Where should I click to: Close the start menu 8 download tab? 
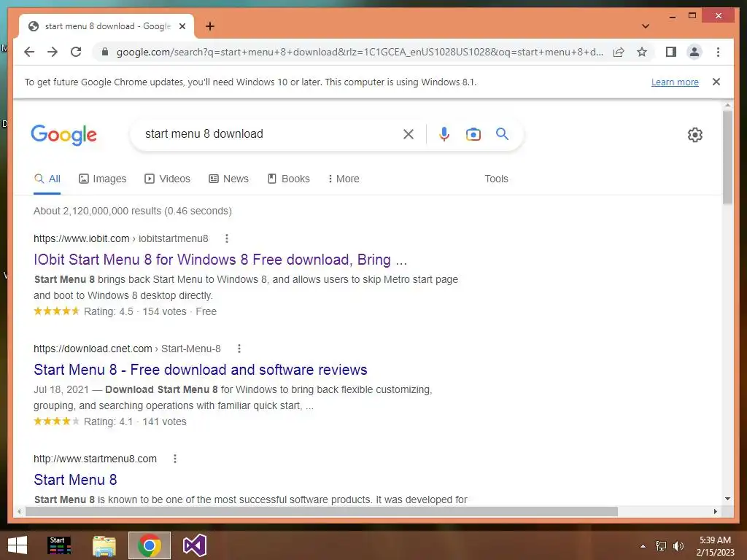(182, 26)
